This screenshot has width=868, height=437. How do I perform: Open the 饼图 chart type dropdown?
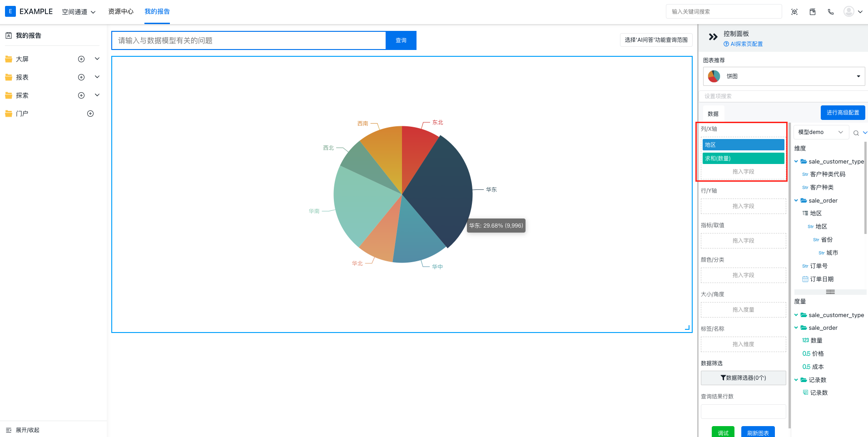coord(784,76)
